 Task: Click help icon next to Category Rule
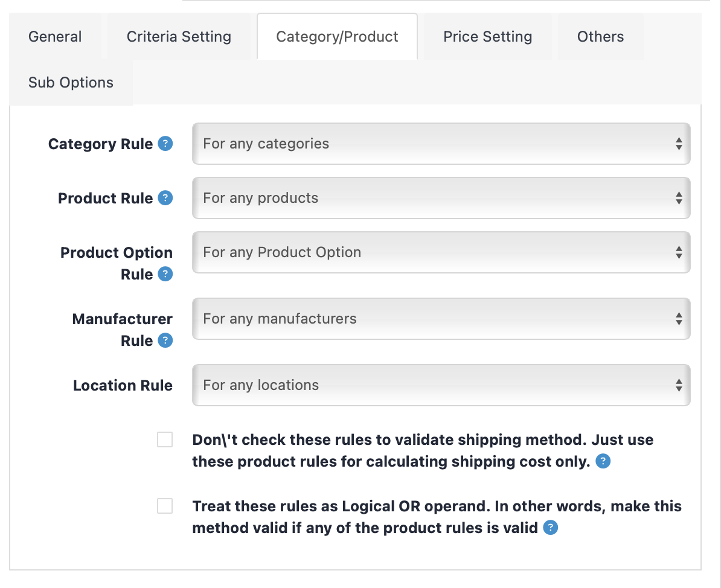coord(165,144)
